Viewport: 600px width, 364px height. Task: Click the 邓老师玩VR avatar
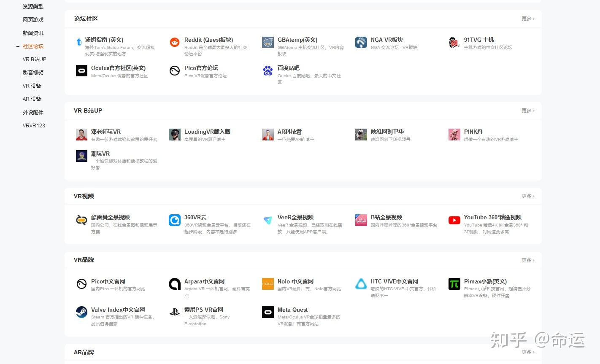coord(81,135)
